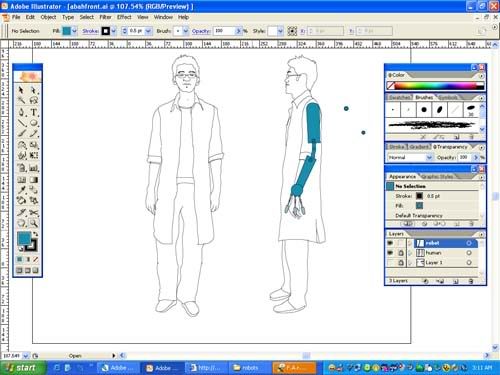Select the Ellipse shape tool
The width and height of the screenshot is (500, 375).
pos(33,123)
